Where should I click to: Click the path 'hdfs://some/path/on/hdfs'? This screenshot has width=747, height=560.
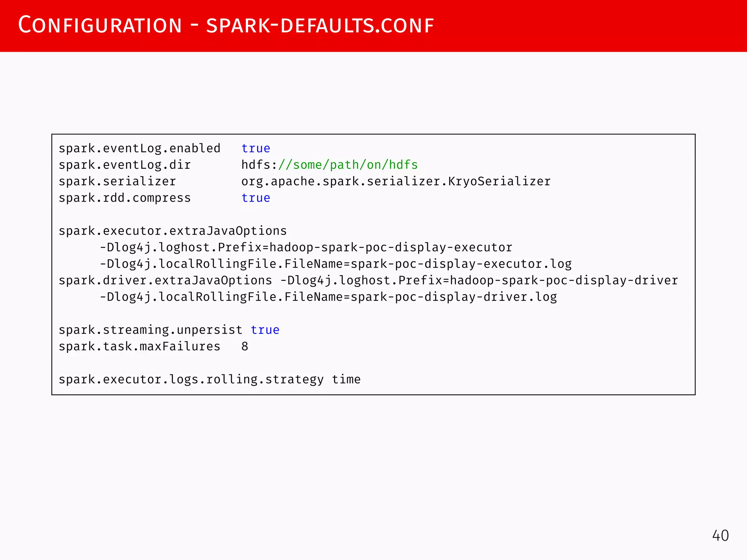click(x=329, y=165)
